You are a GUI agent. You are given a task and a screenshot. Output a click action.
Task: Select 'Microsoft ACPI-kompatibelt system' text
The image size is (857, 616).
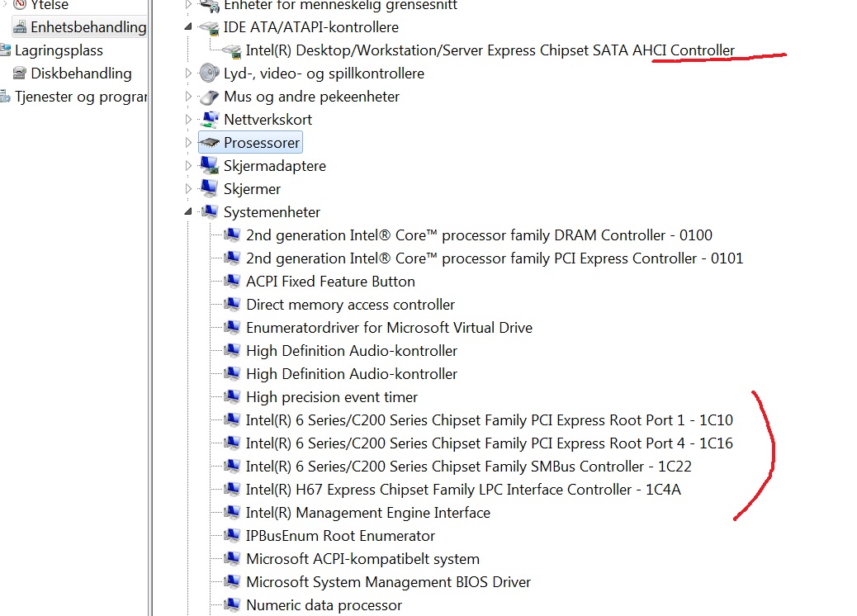pos(363,559)
